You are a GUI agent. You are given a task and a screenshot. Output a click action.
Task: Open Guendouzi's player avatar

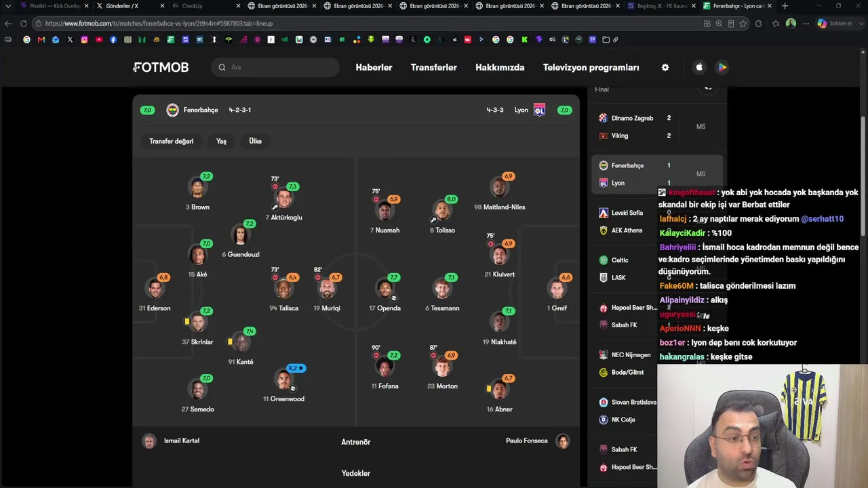pos(241,235)
